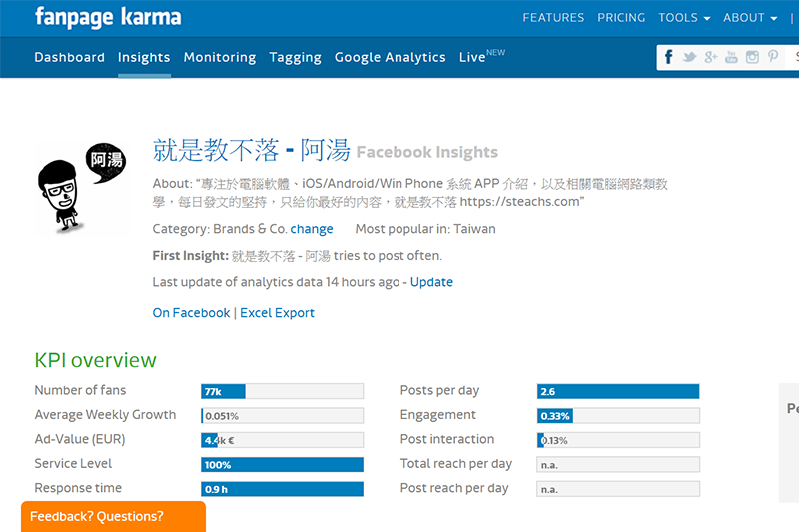Open the FEATURES menu item
The height and width of the screenshot is (532, 799).
tap(553, 18)
